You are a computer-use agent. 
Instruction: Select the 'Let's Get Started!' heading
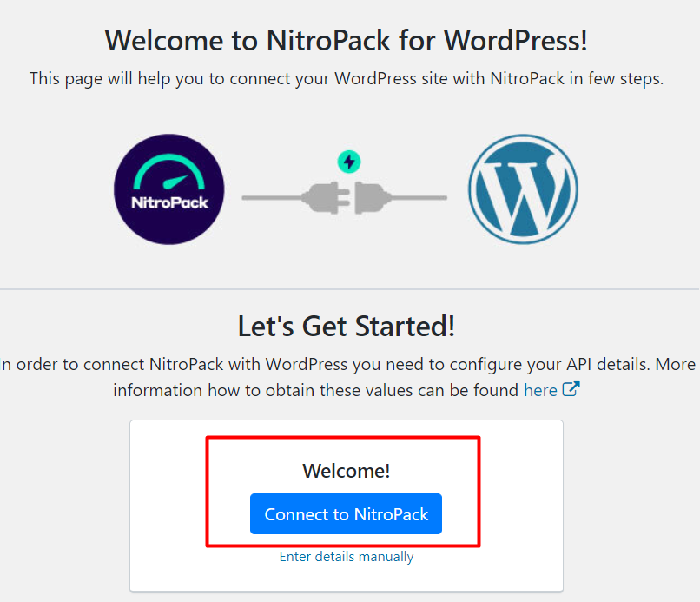tap(347, 326)
